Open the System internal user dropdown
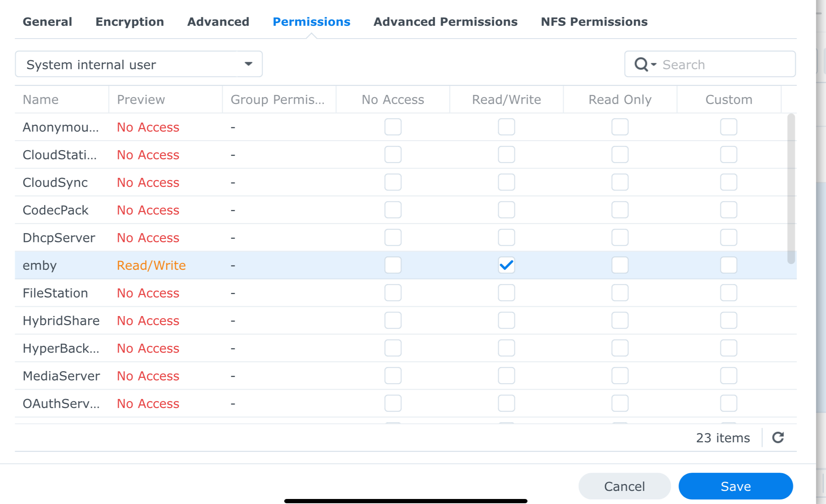Screen dimensions: 826x504 [139, 64]
